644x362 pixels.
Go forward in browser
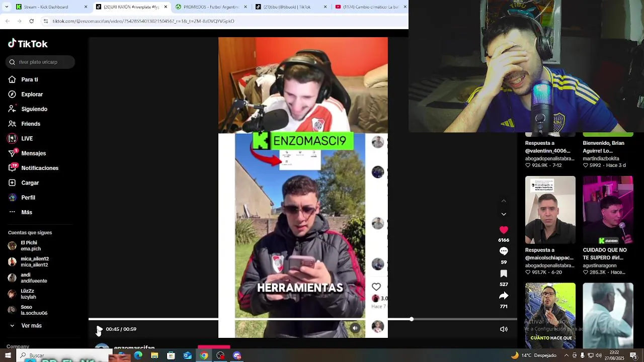click(x=20, y=21)
